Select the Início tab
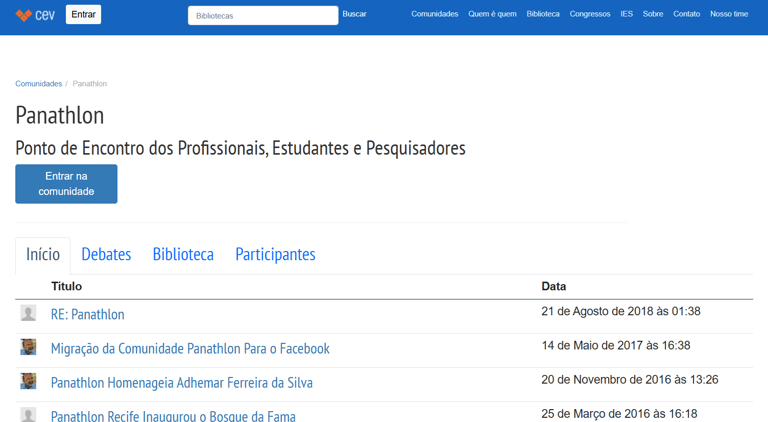The image size is (768, 422). click(43, 255)
